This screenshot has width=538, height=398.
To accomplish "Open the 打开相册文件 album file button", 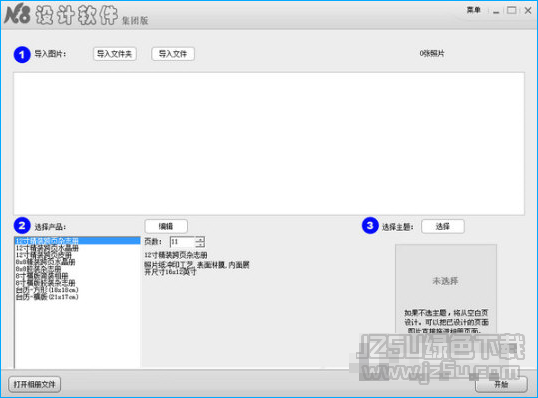I will pos(34,384).
